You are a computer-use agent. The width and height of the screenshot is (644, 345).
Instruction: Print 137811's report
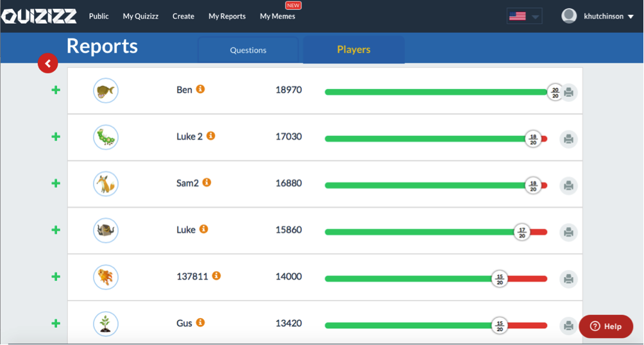(569, 280)
